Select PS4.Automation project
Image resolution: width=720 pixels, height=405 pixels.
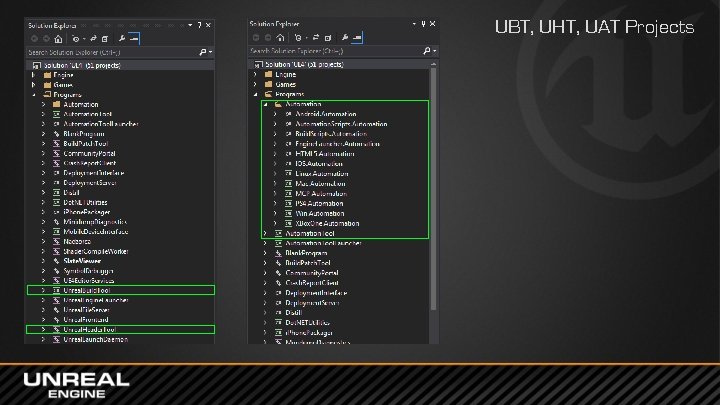[x=319, y=203]
